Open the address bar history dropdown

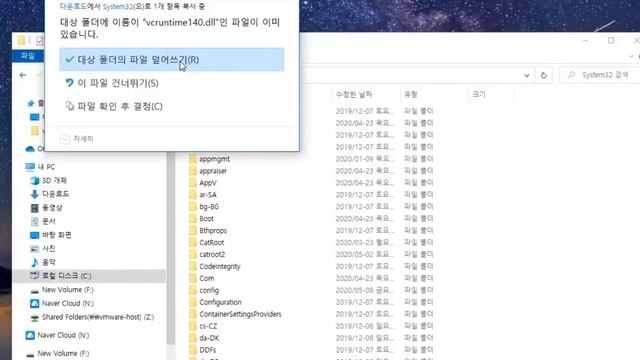point(527,76)
